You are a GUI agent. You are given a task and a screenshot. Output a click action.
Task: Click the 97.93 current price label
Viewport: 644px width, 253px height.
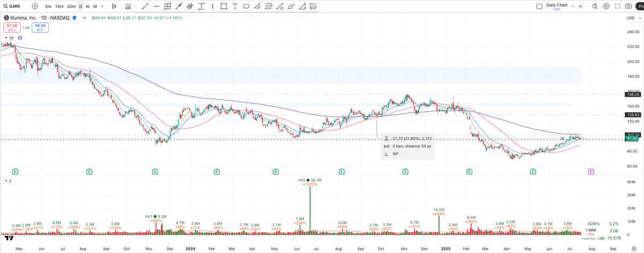click(x=632, y=139)
